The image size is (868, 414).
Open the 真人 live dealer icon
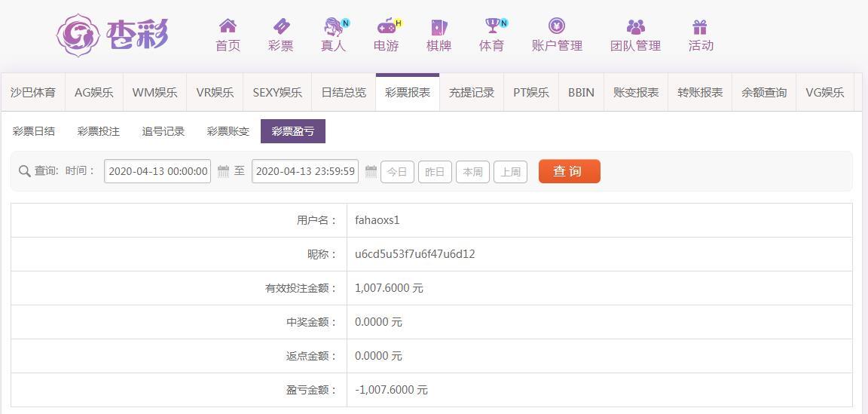click(x=333, y=26)
